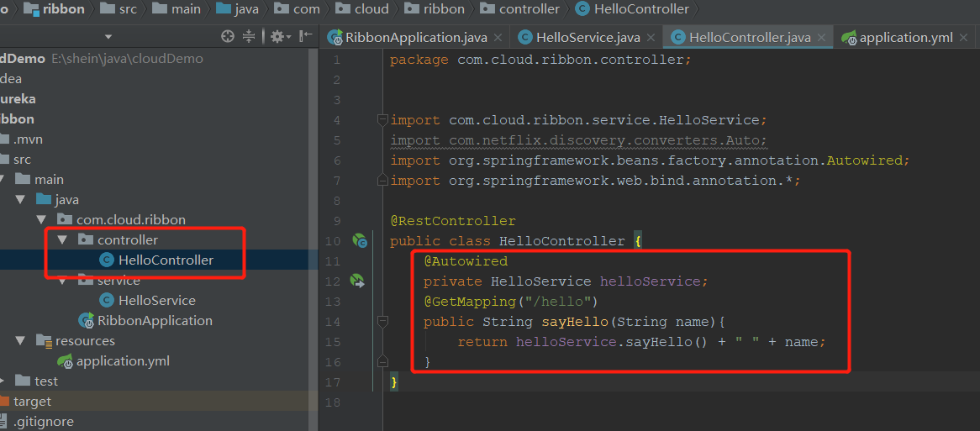Select RibbonApplication in the project tree

pos(155,320)
